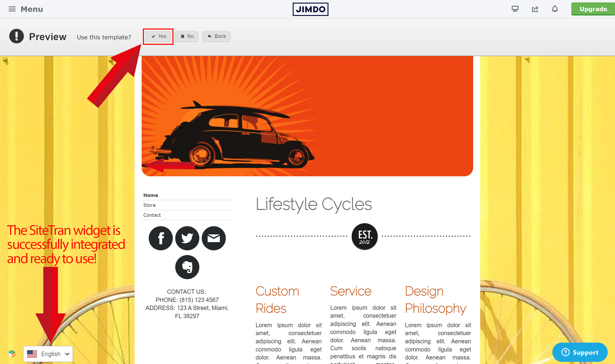The width and height of the screenshot is (615, 364).
Task: Click the Email/envelope social icon
Action: point(213,238)
